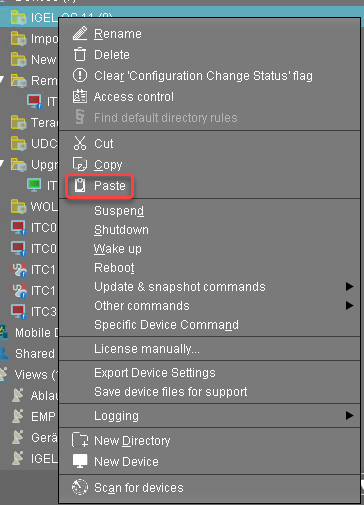
Task: Click the Delete trash can icon
Action: coord(80,54)
